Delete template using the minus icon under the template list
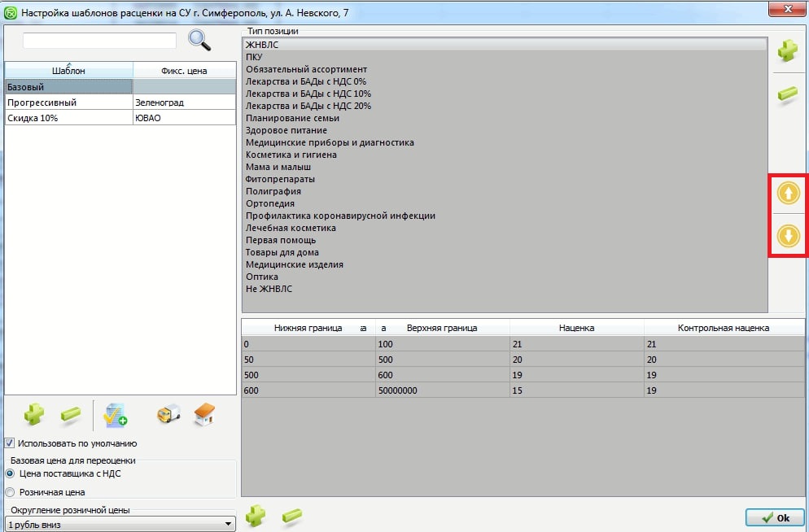The image size is (809, 532). tap(71, 415)
